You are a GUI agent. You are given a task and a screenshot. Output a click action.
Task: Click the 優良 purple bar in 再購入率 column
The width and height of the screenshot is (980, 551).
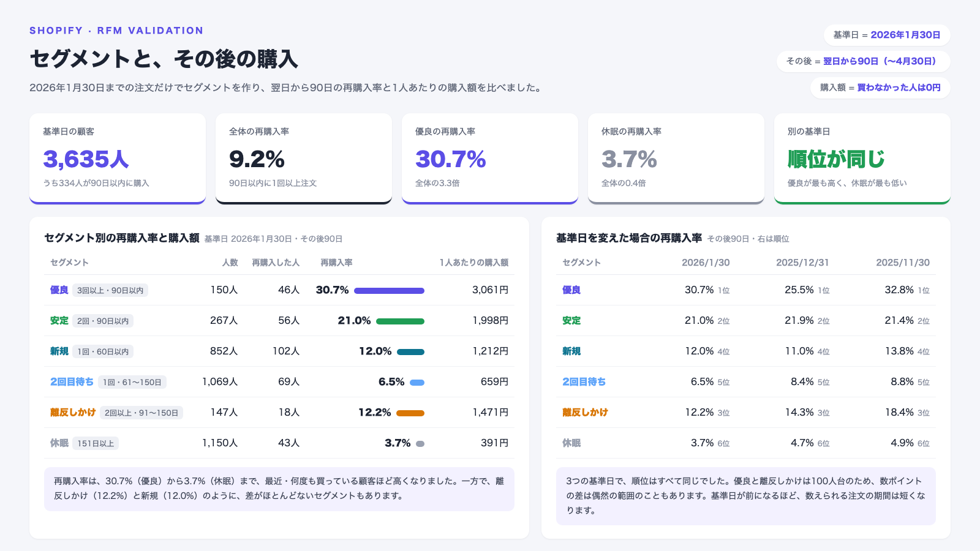tap(389, 291)
